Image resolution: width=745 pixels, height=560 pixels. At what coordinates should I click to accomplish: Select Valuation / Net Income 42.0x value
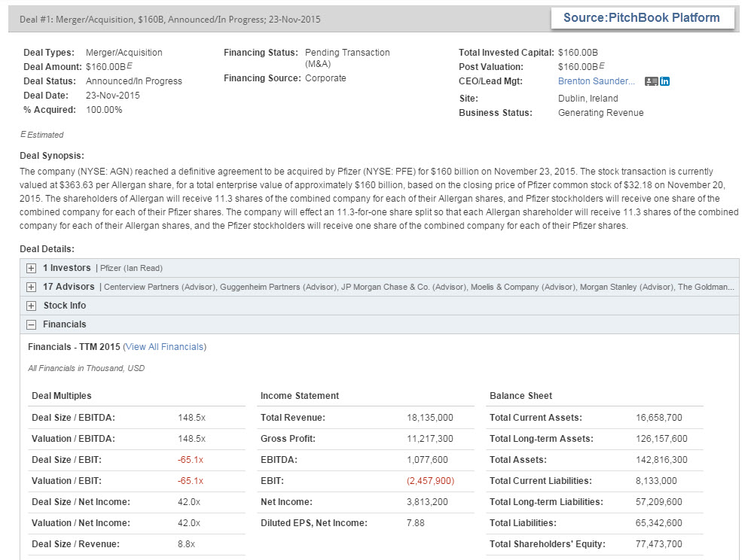(x=189, y=523)
